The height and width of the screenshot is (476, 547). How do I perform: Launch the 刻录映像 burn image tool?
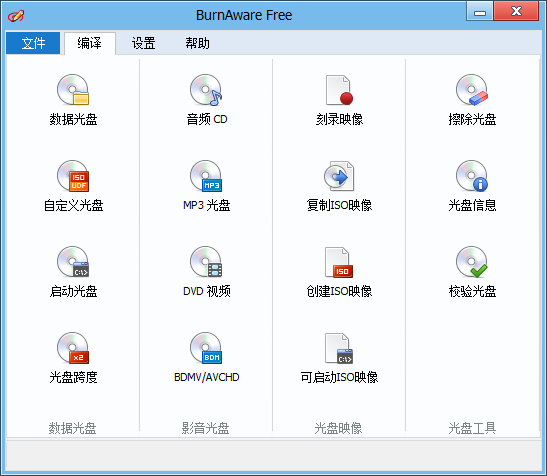339,101
